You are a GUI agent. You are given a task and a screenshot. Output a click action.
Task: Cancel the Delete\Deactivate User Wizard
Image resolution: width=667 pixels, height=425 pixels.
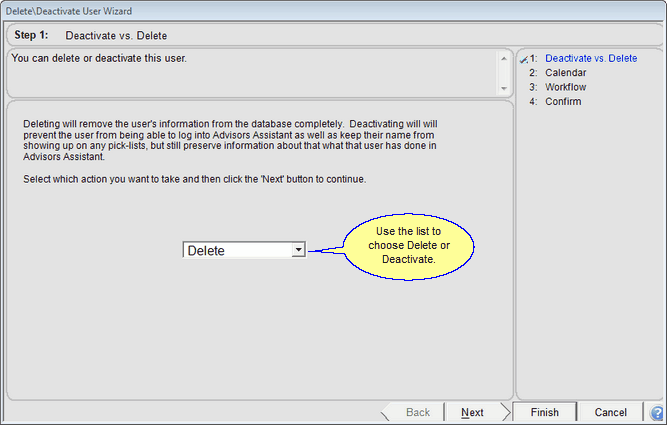610,412
